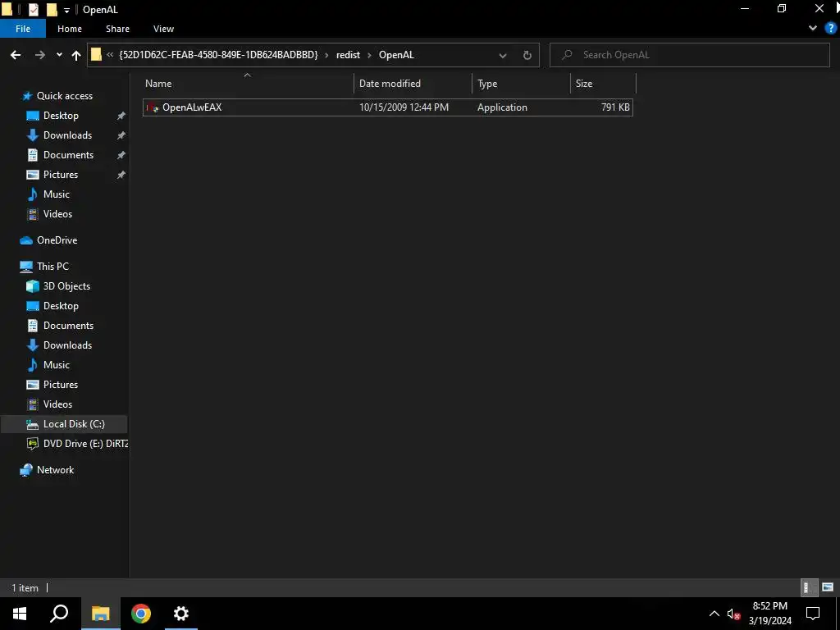840x630 pixels.
Task: Open the Windows Start menu
Action: (20, 614)
